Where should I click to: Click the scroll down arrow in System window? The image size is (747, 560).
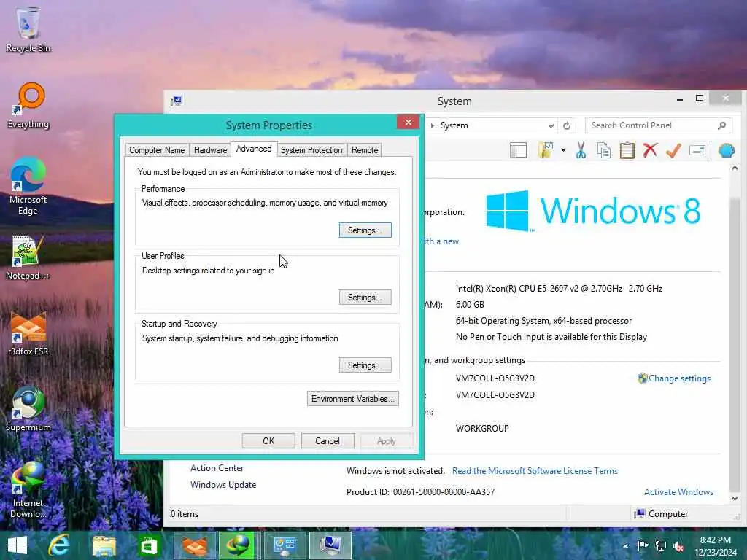point(735,499)
